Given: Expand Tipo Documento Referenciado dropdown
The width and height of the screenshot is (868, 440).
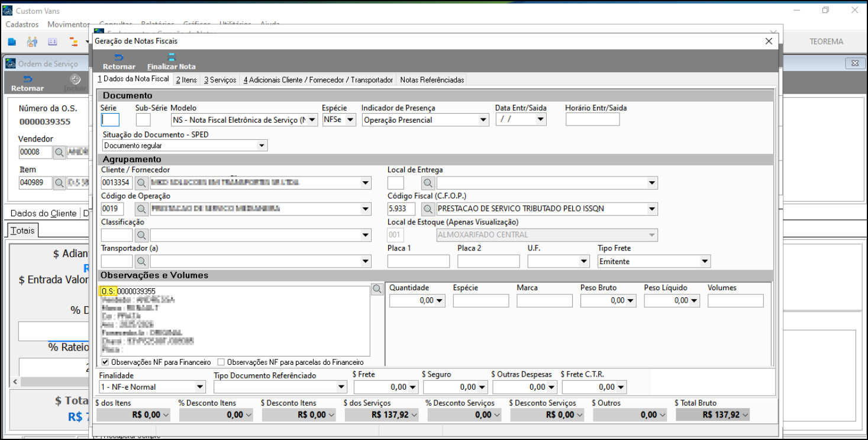Looking at the screenshot, I should [341, 387].
